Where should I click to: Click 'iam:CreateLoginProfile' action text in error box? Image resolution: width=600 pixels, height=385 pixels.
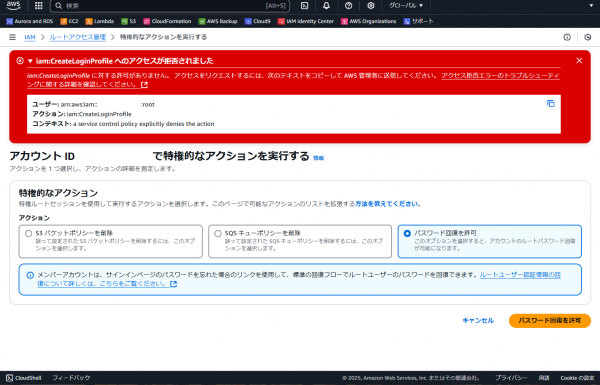[x=99, y=114]
